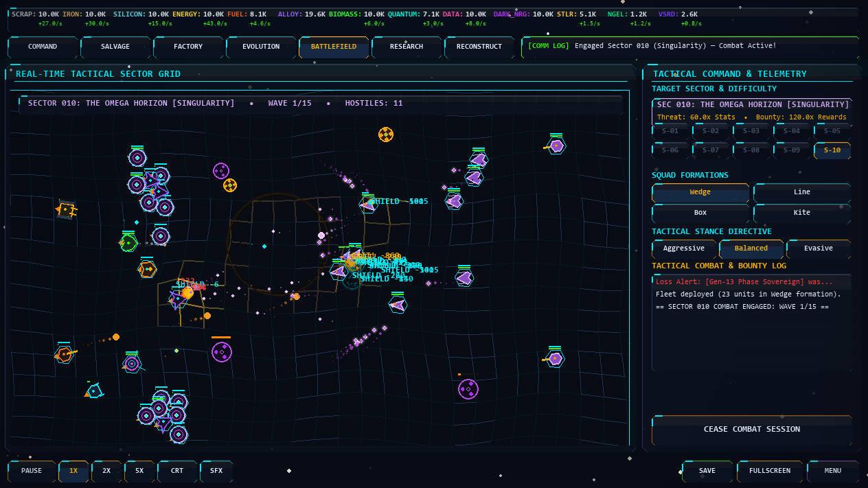The image size is (868, 488).
Task: Save the game with Save button
Action: coord(707,471)
